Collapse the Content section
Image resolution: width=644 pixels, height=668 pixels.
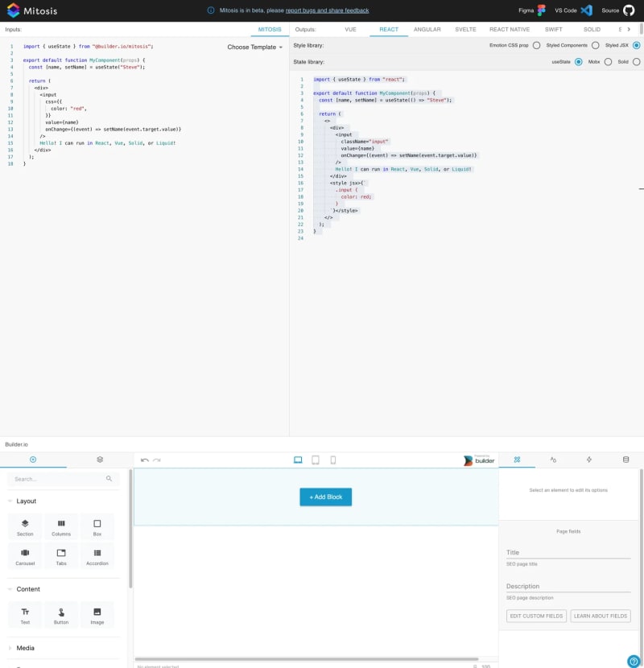click(x=10, y=589)
